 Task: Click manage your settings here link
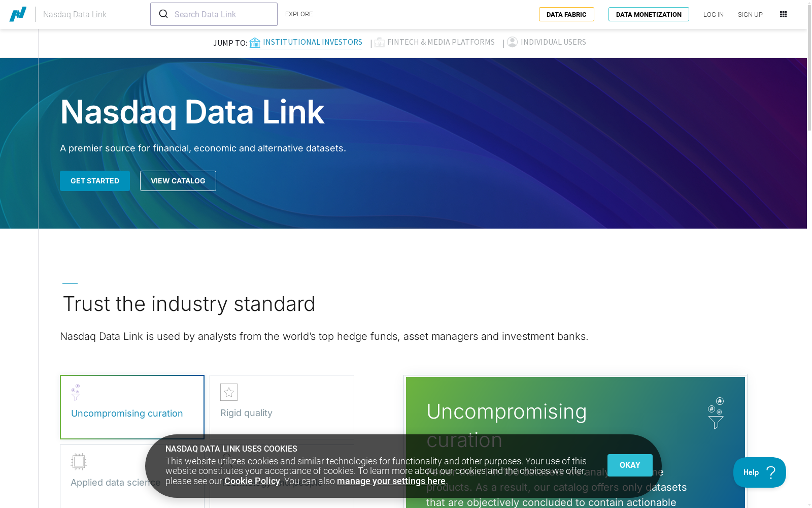click(x=391, y=481)
